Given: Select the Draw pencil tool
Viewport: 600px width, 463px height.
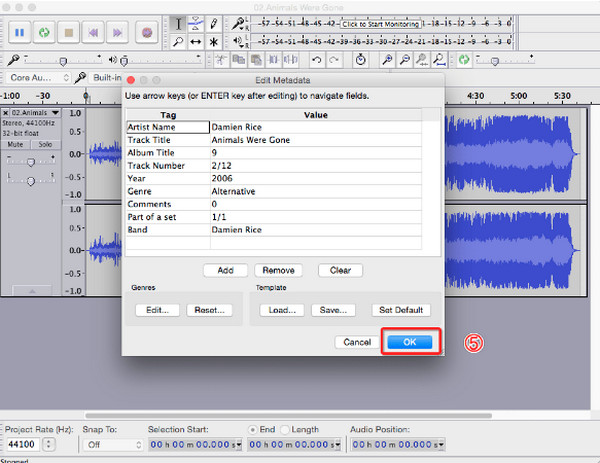Looking at the screenshot, I should click(x=214, y=24).
